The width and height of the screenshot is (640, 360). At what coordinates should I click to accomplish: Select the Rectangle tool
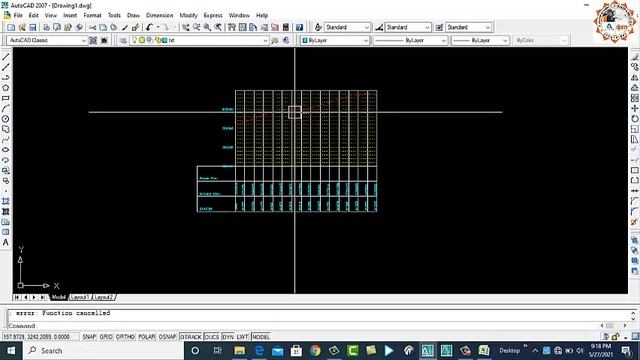6,98
